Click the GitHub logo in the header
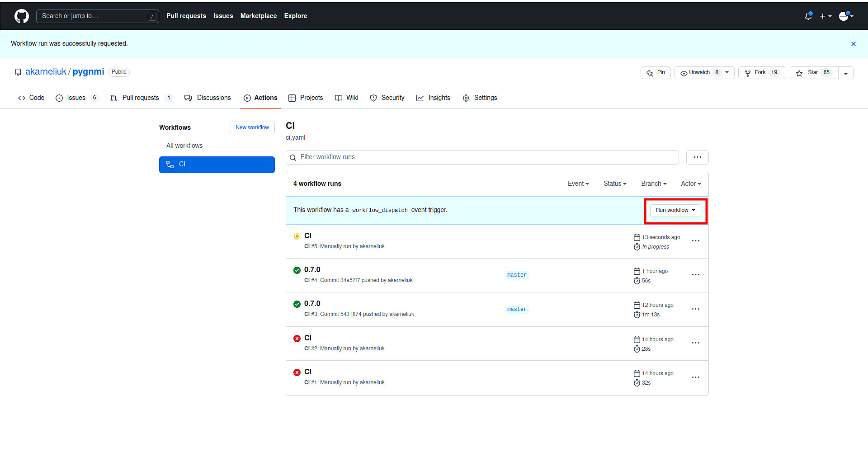This screenshot has width=868, height=452. (x=21, y=16)
